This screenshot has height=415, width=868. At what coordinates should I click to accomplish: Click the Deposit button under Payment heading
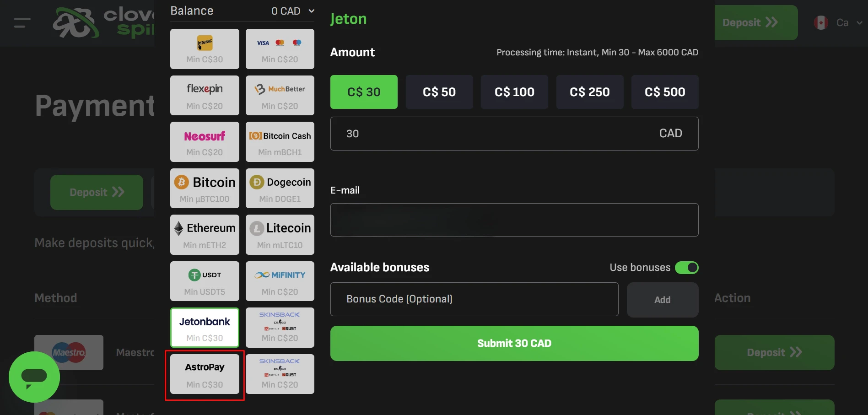[x=97, y=192]
